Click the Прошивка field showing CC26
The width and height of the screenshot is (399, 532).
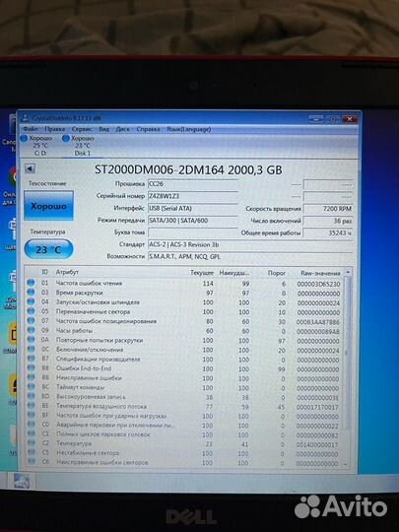193,184
